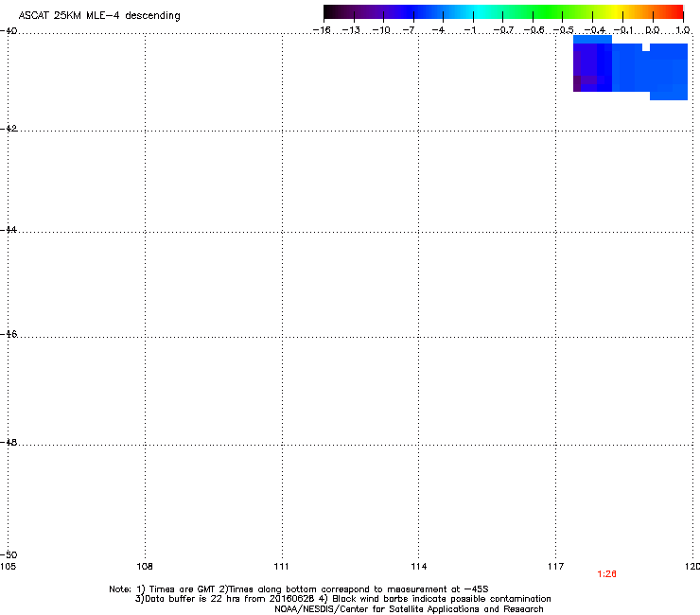The height and width of the screenshot is (615, 700).
Task: Click the '-0.4' color scale label
Action: pyautogui.click(x=595, y=30)
